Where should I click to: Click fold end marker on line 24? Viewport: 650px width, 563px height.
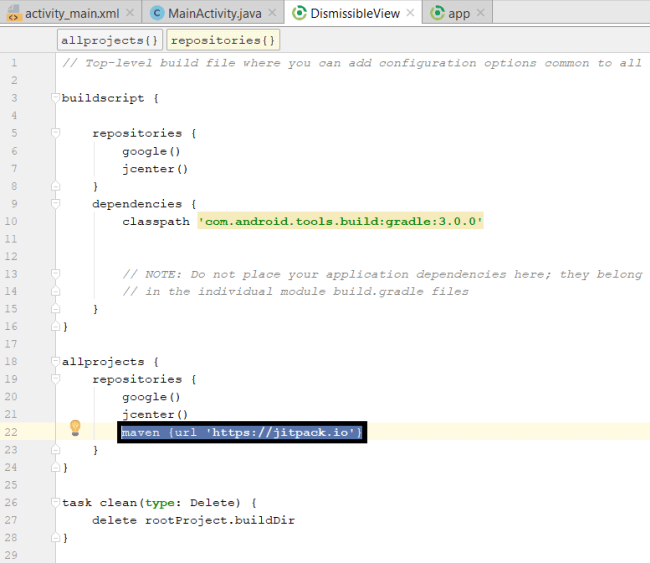click(55, 467)
